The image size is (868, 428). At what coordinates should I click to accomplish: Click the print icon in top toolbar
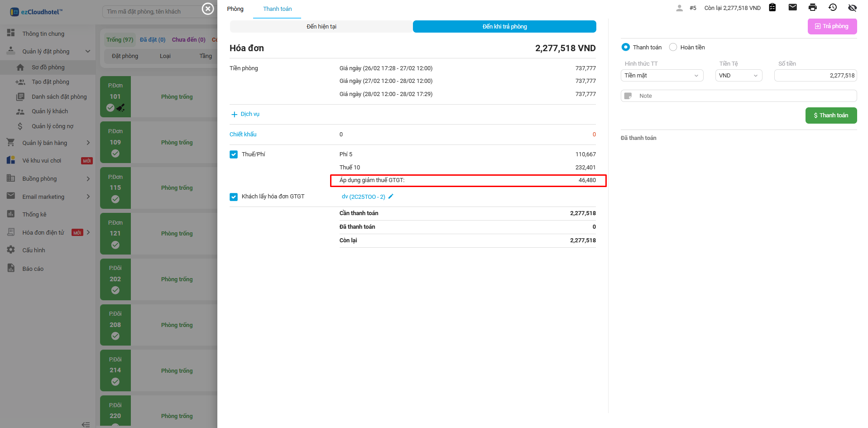pos(812,7)
